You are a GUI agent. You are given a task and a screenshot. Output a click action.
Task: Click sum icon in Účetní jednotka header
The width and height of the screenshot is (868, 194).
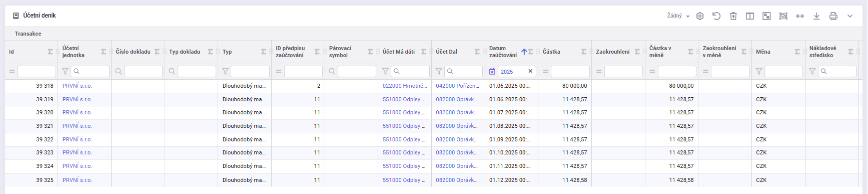pyautogui.click(x=104, y=52)
